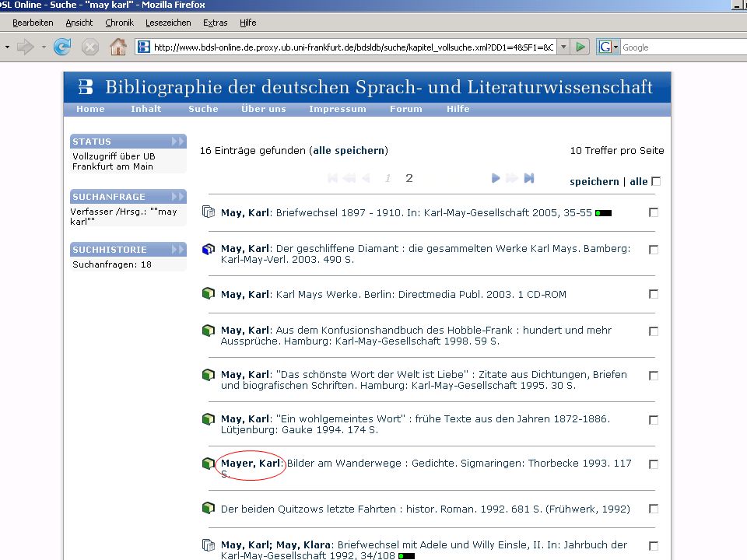Go to results page 2
Viewport: 747px width, 560px height.
coord(409,178)
